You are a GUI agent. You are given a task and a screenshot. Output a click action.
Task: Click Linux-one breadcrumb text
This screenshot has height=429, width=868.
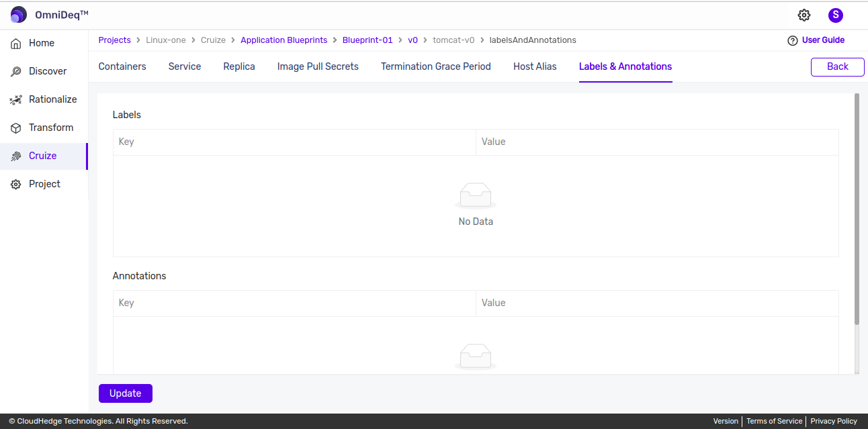point(166,40)
